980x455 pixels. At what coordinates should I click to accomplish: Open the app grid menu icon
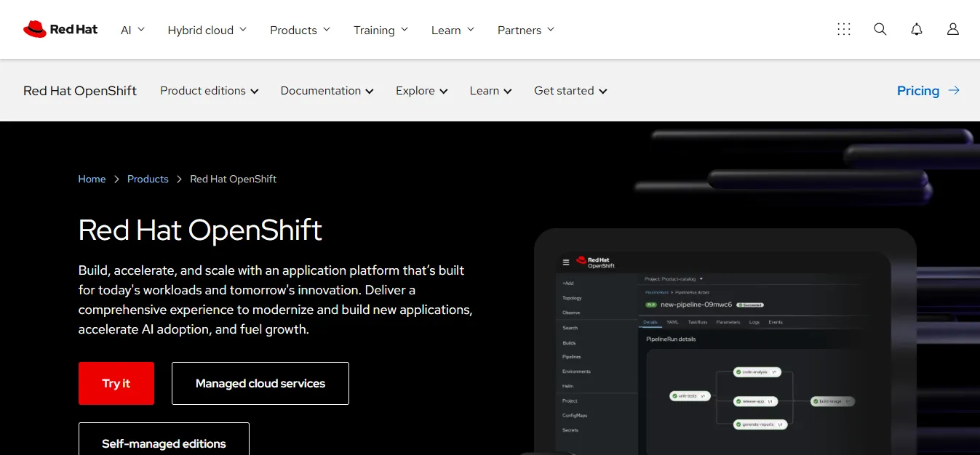click(844, 29)
